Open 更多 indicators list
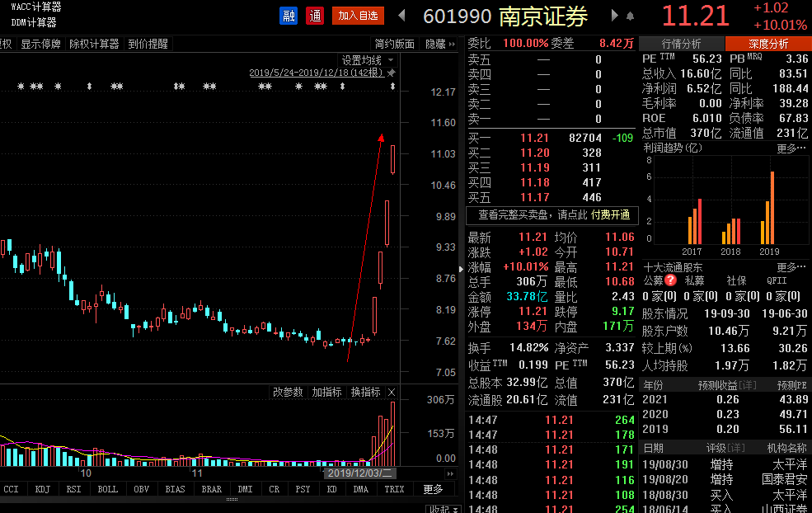 tap(433, 489)
